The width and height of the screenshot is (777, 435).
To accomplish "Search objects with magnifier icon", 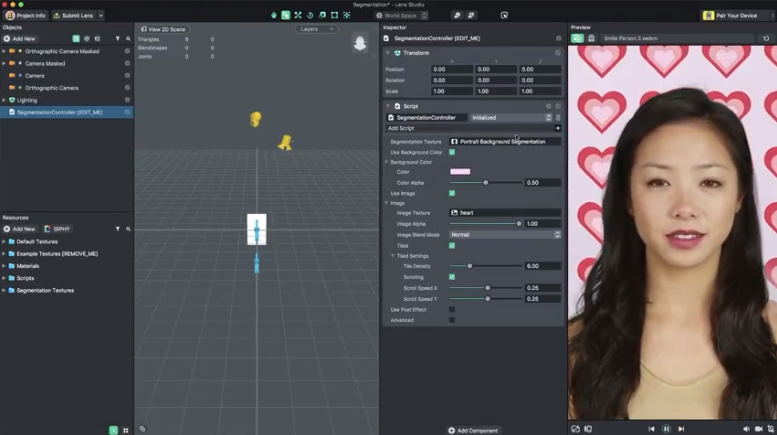I will pyautogui.click(x=128, y=39).
